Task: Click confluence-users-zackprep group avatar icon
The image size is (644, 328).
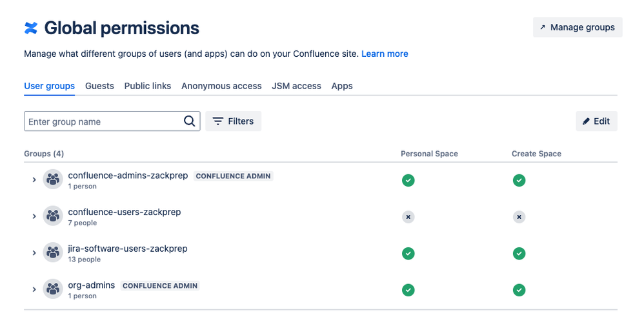Action: point(53,216)
